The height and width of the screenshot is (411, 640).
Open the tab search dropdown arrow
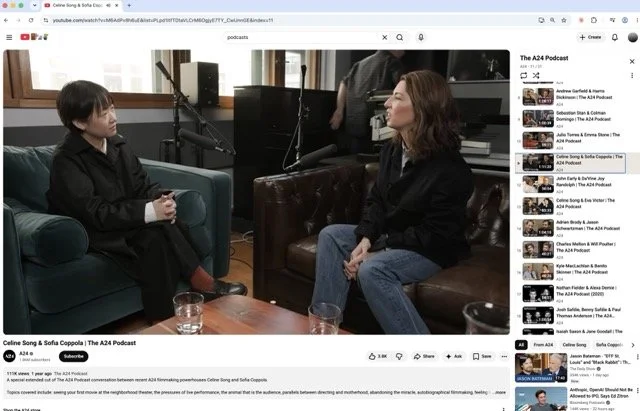pyautogui.click(x=34, y=5)
